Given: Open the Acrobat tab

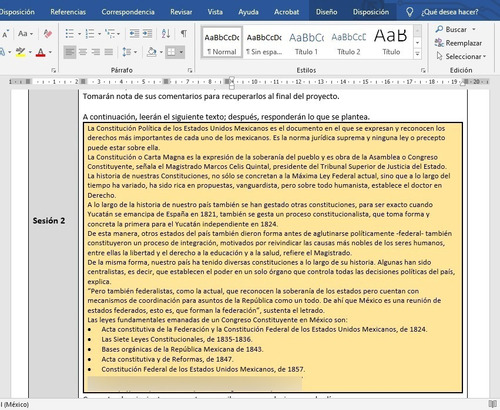Looking at the screenshot, I should (286, 12).
